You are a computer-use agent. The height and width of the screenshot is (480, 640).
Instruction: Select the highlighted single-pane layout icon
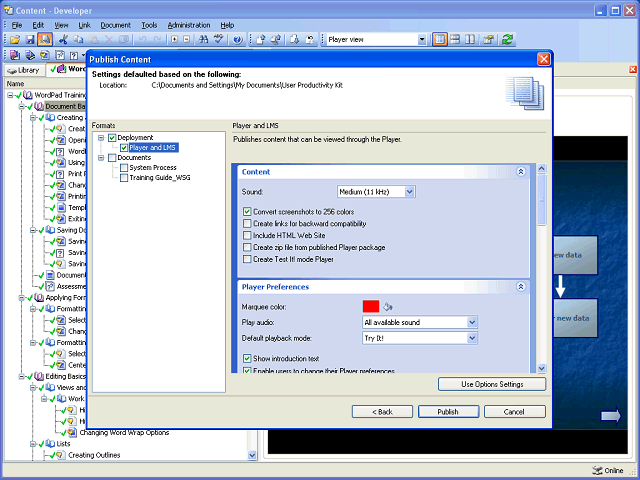click(440, 39)
